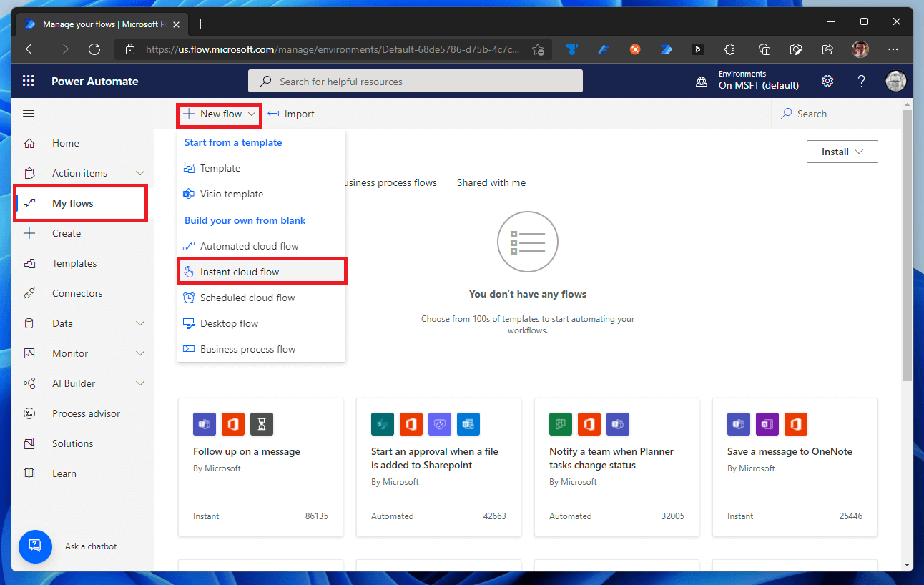Choose Business process flow menu item
Image resolution: width=924 pixels, height=585 pixels.
(261, 349)
